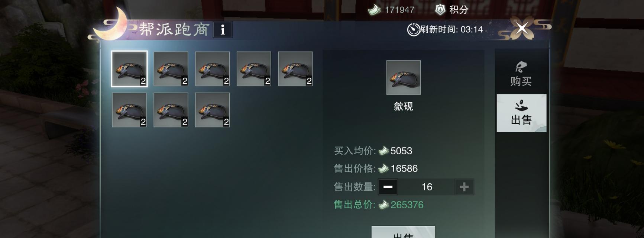This screenshot has height=238, width=644.
Task: Select the 出售 tab
Action: pos(521,113)
